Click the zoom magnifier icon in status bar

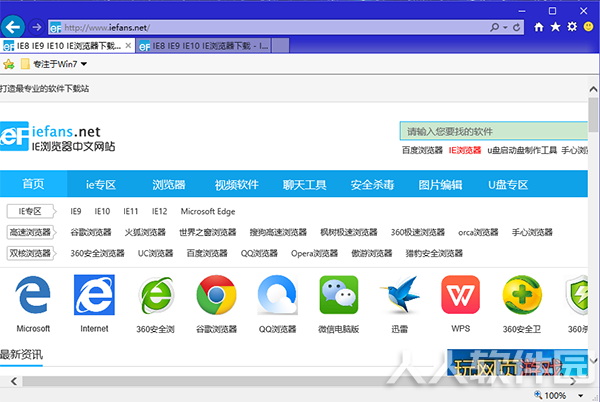[538, 394]
